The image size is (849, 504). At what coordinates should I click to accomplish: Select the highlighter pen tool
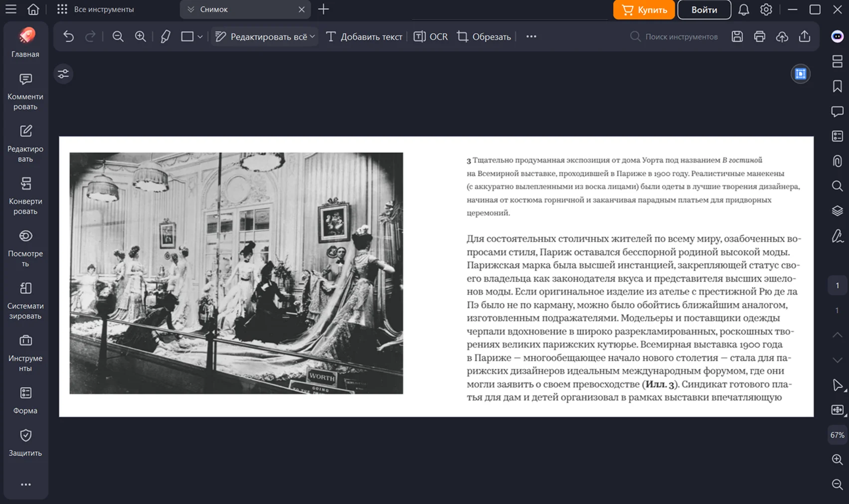coord(166,36)
